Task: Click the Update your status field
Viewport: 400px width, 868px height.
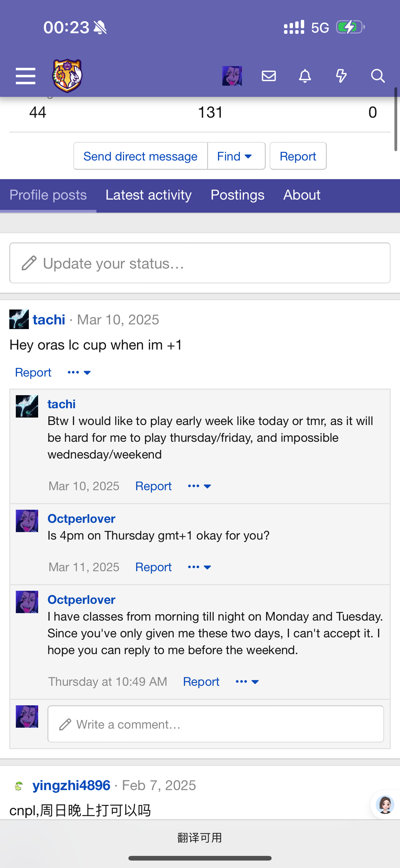Action: click(200, 263)
